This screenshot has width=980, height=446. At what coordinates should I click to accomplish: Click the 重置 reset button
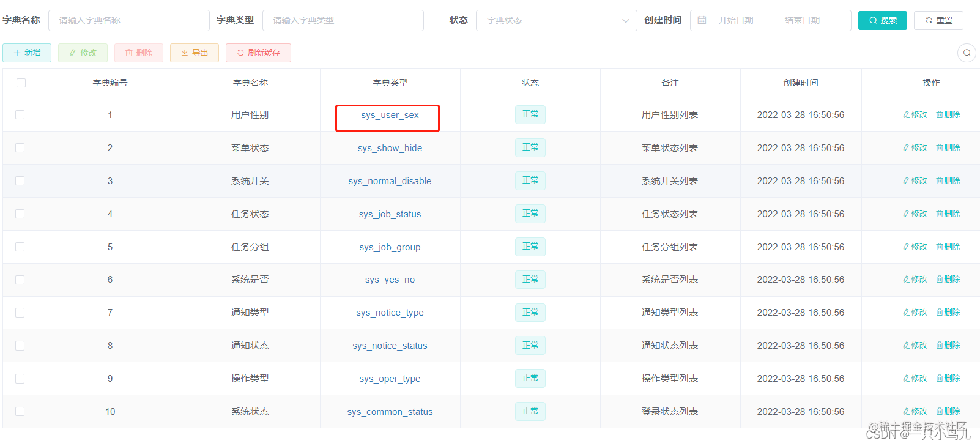click(x=938, y=20)
